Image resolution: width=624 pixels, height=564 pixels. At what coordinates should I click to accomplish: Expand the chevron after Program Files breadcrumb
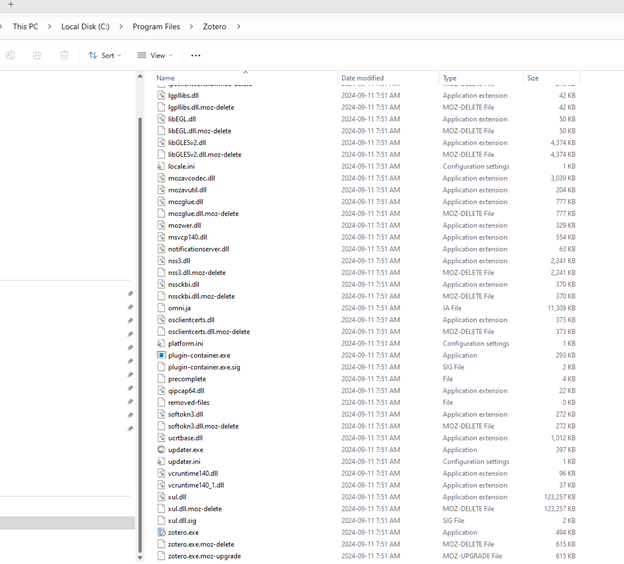[191, 27]
